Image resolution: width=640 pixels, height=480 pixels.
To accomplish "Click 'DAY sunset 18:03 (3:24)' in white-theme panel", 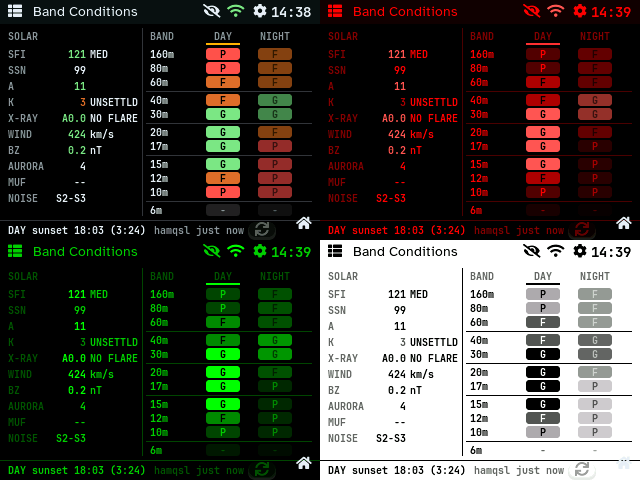I will (x=396, y=470).
